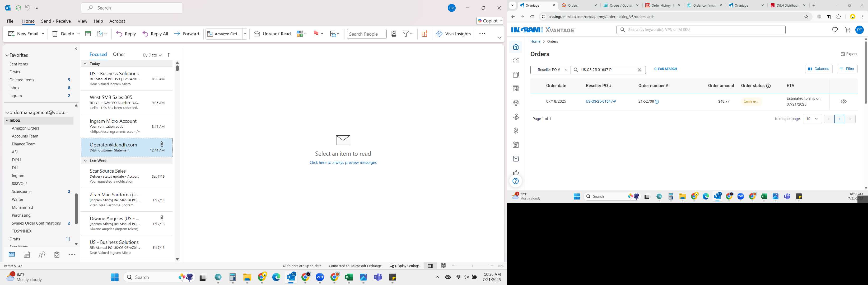Image resolution: width=868 pixels, height=285 pixels.
Task: Click the Xvantage home sidebar icon
Action: [516, 47]
